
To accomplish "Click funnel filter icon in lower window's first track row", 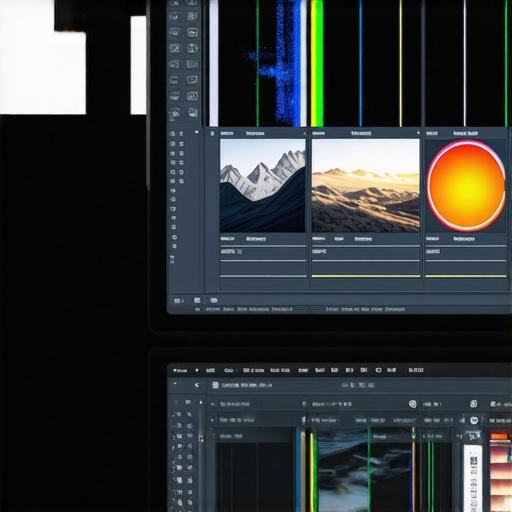I will pos(304,404).
